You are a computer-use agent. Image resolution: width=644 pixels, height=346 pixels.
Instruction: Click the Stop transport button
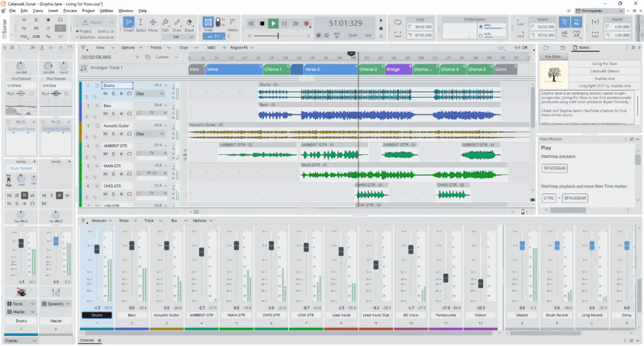pos(262,24)
